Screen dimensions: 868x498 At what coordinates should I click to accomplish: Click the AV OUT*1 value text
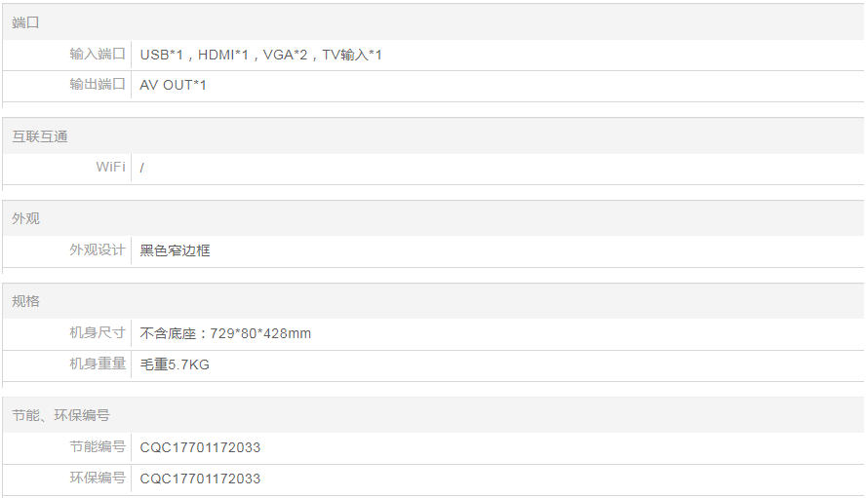coord(173,85)
